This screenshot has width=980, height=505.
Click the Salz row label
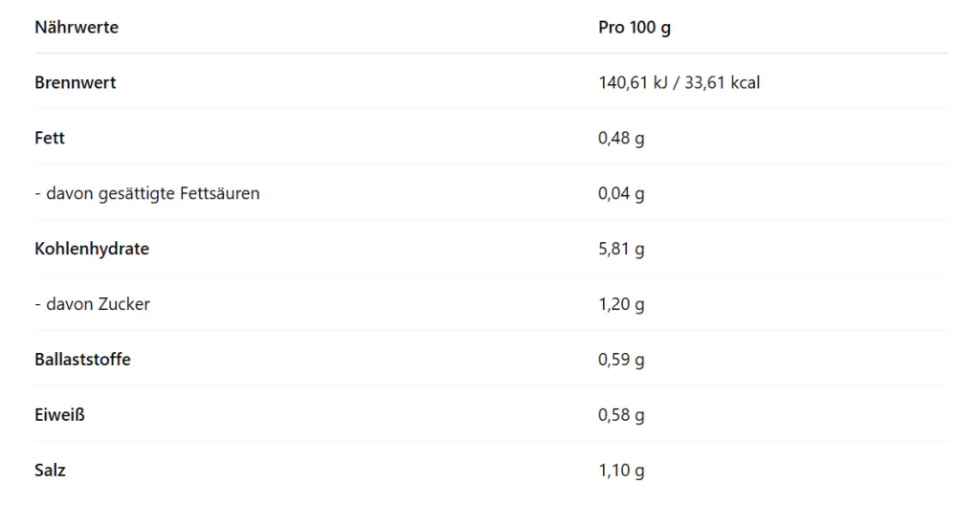pyautogui.click(x=50, y=472)
